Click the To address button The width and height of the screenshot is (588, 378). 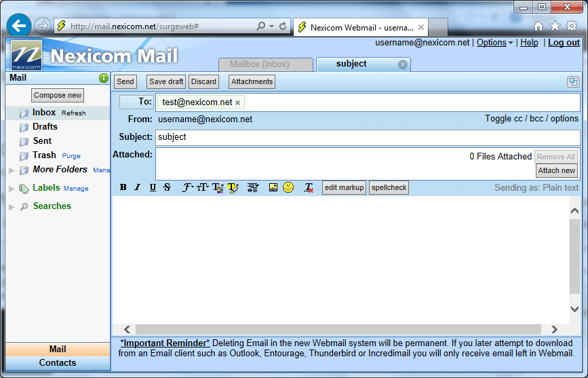pos(136,102)
